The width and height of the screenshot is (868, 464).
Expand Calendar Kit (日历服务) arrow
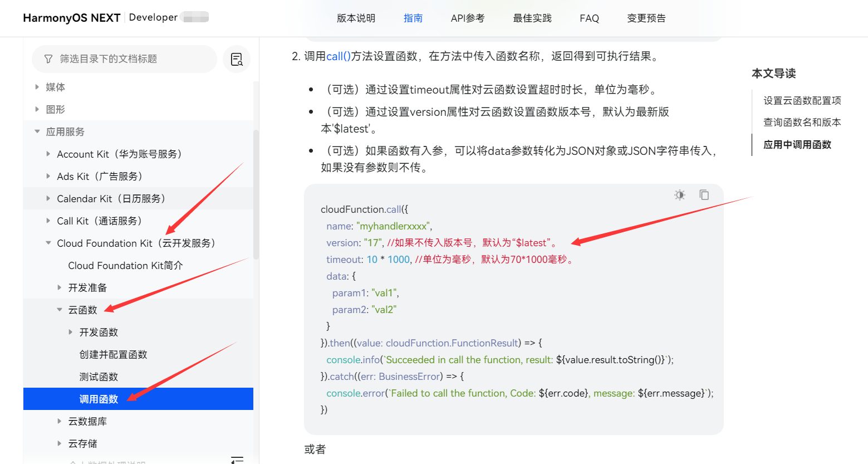click(48, 198)
